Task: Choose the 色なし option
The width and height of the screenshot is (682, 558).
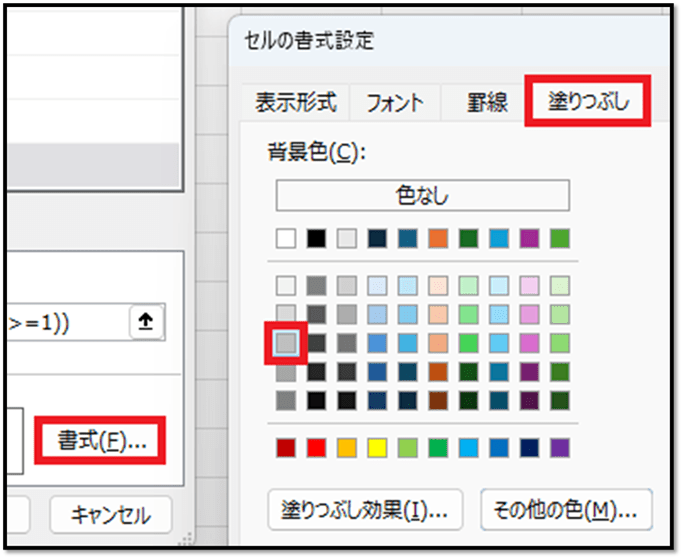Action: (422, 195)
